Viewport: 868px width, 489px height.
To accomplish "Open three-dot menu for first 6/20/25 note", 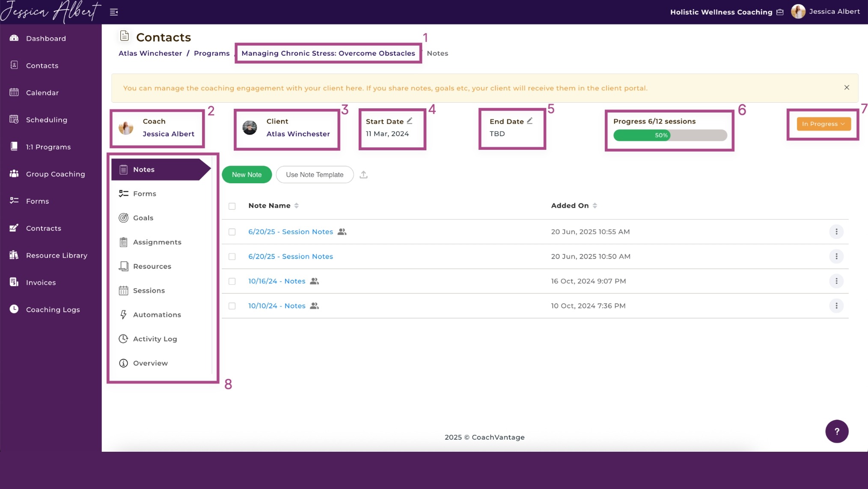I will tap(836, 232).
